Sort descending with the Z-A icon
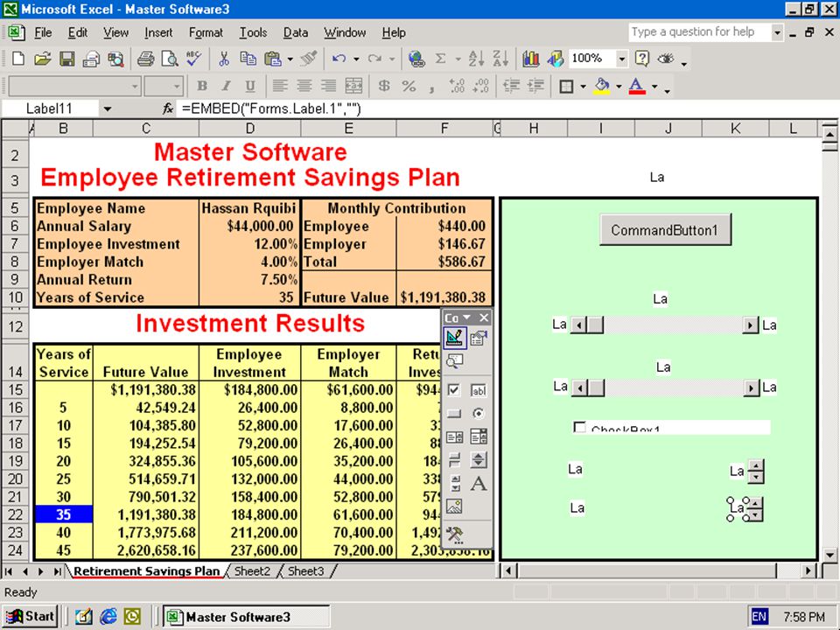This screenshot has width=840, height=630. coord(500,59)
